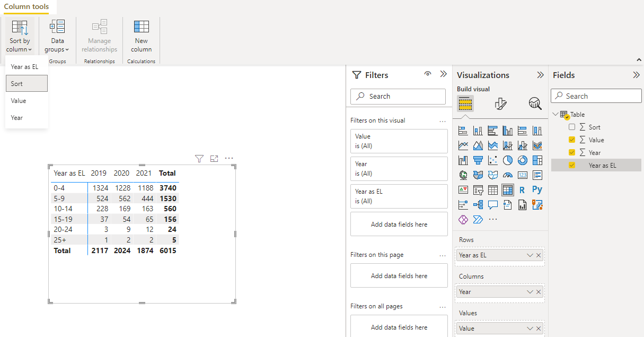This screenshot has height=337, width=644.
Task: Click the get more visuals ellipsis
Action: coord(492,219)
